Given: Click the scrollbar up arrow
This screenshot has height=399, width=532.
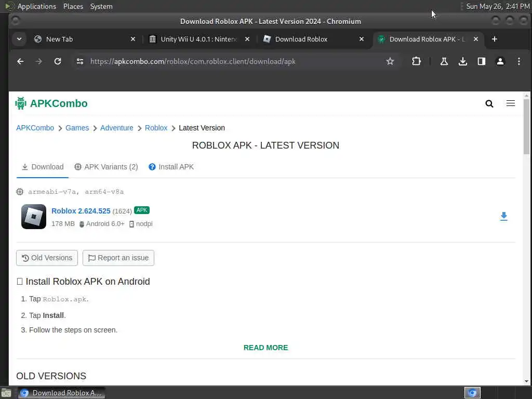Looking at the screenshot, I should coord(526,96).
